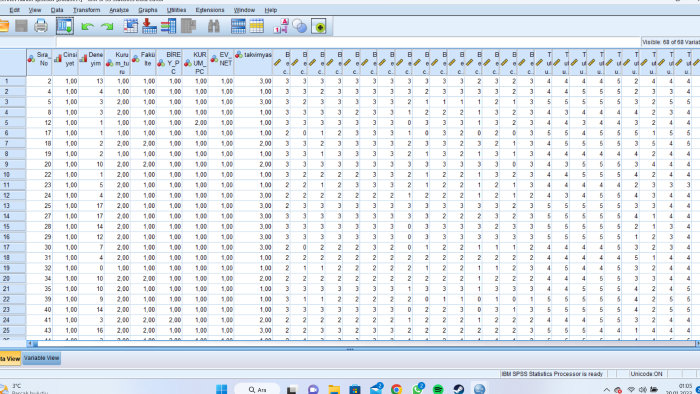Open the Window menu
The height and width of the screenshot is (394, 700).
tap(244, 10)
